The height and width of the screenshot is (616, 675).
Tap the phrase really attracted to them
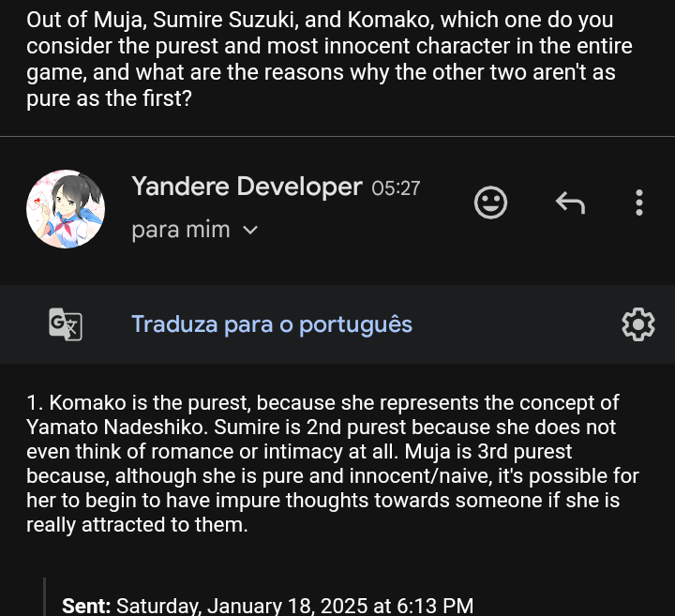click(137, 525)
